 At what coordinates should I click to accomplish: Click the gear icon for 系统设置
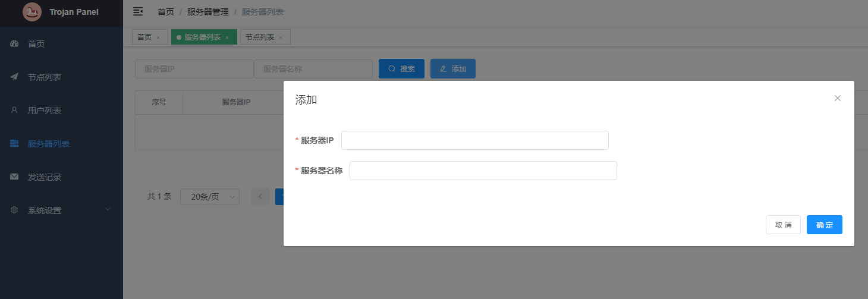[15, 210]
